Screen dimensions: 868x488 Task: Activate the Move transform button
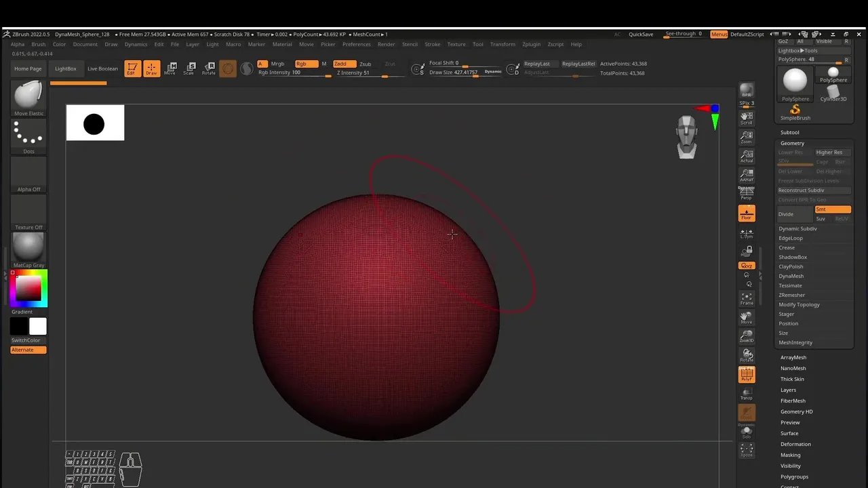point(170,68)
